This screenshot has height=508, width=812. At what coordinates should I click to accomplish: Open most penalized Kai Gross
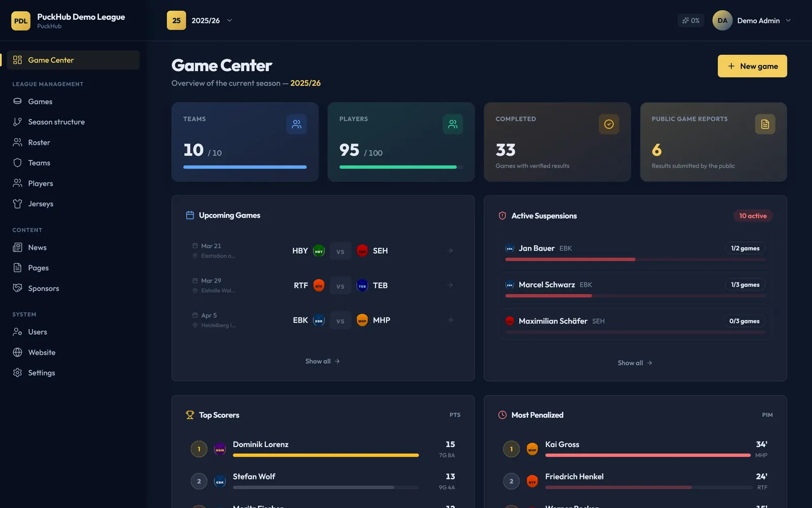[635, 449]
